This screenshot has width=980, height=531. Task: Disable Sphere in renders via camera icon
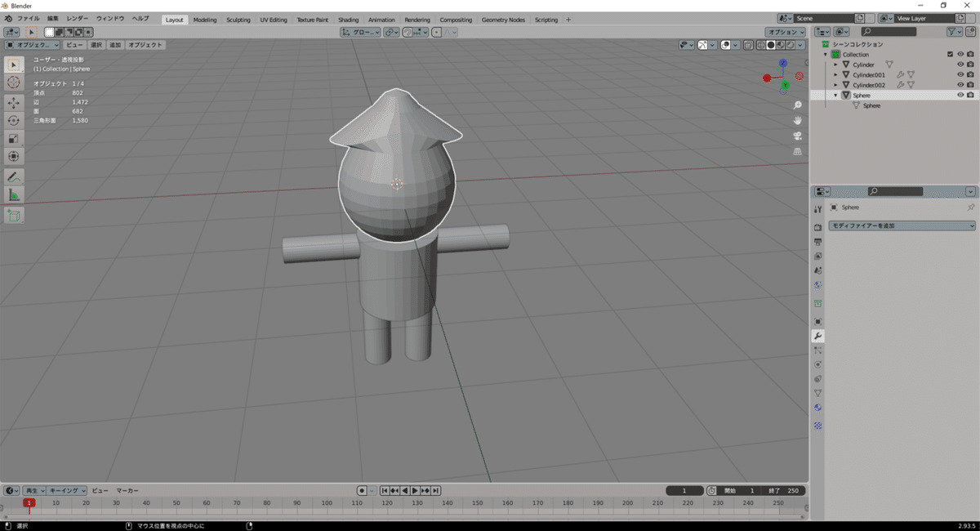[x=969, y=95]
